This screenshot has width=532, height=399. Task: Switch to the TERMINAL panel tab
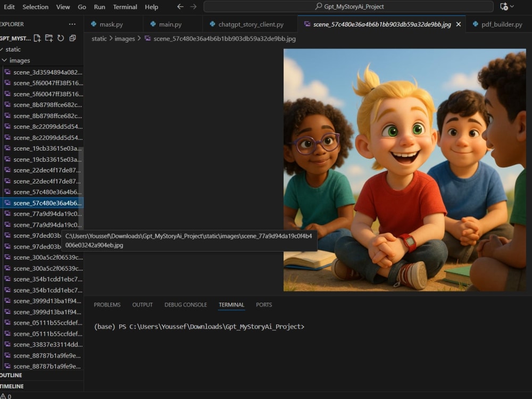[231, 305]
